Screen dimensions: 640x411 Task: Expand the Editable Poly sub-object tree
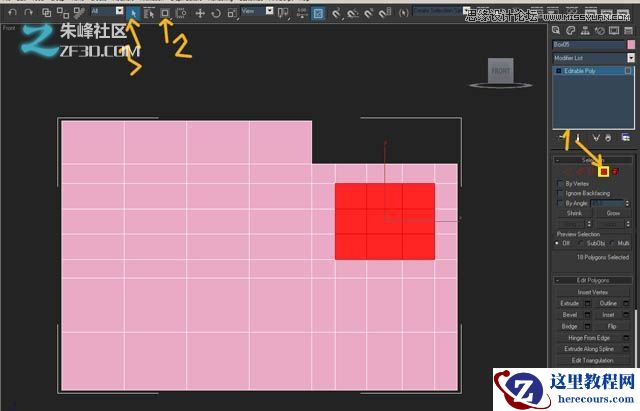pyautogui.click(x=558, y=71)
